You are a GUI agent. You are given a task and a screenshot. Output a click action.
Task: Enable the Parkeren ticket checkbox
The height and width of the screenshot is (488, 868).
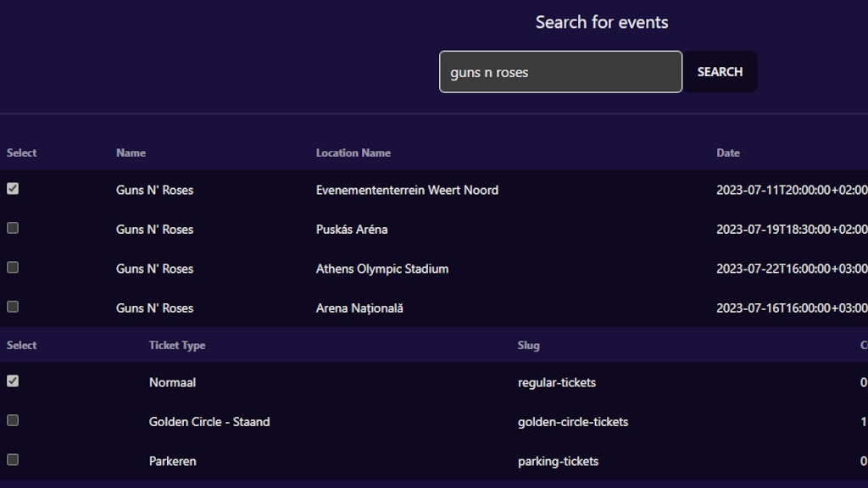[13, 459]
